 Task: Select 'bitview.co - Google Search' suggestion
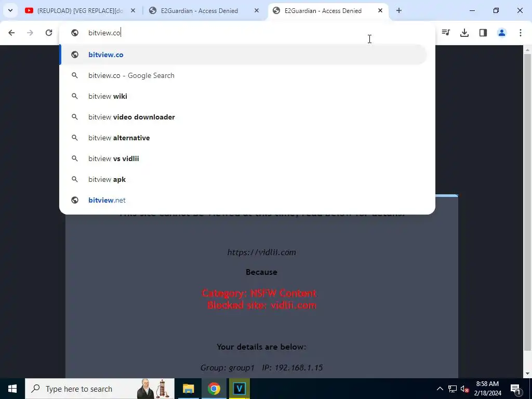243,75
